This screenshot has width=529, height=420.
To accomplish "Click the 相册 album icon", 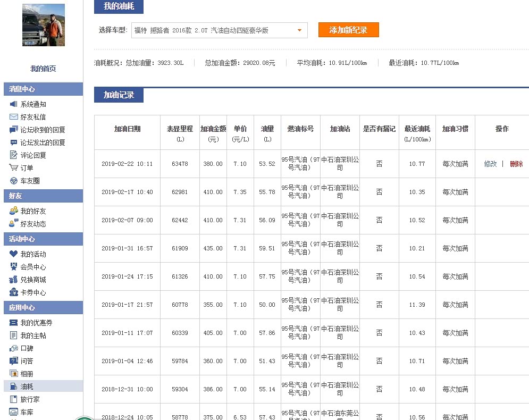I will click(14, 374).
